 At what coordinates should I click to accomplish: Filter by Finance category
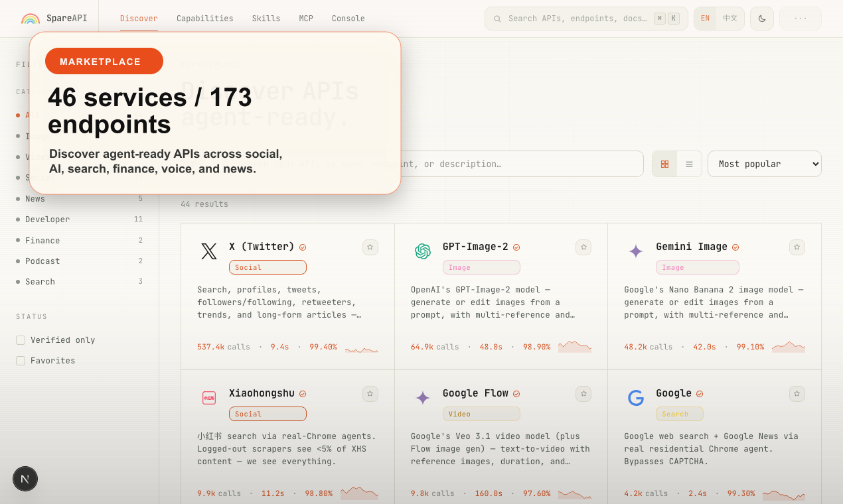click(80, 241)
